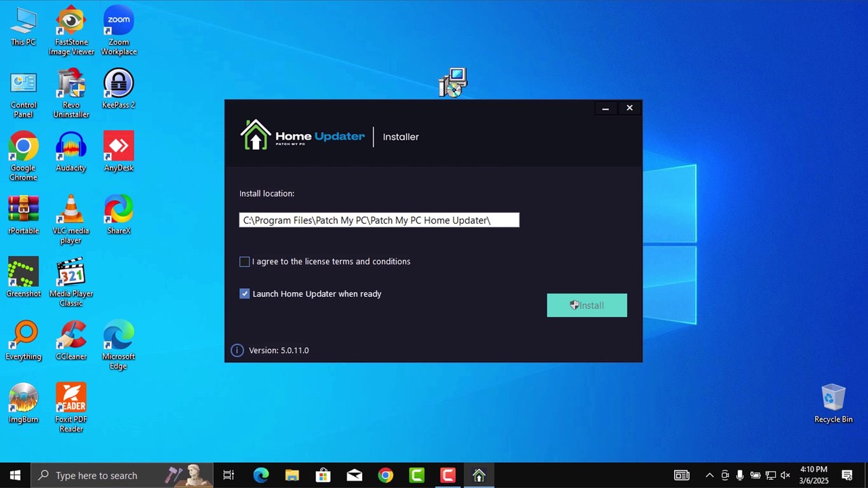Viewport: 868px width, 488px height.
Task: Click the install location path field
Action: tap(379, 220)
